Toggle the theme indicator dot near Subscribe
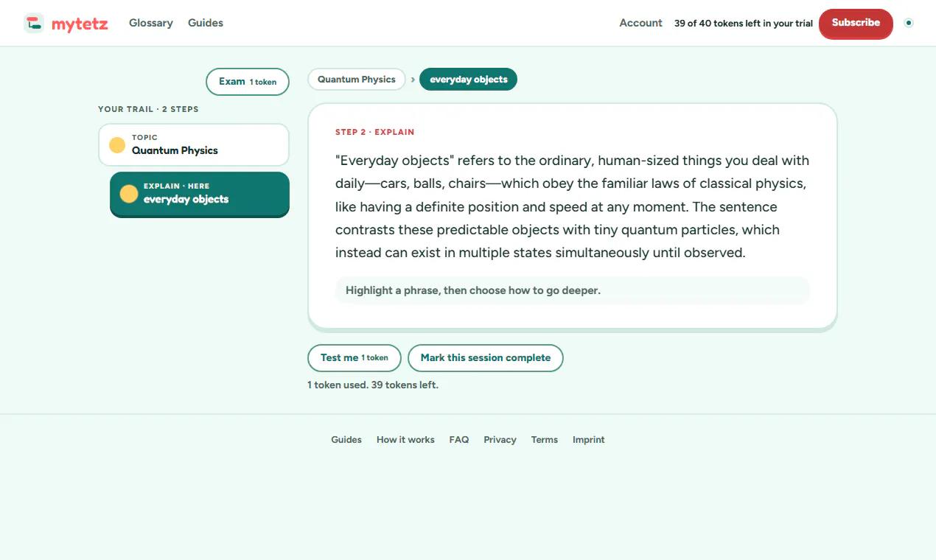The image size is (936, 560). coord(909,23)
